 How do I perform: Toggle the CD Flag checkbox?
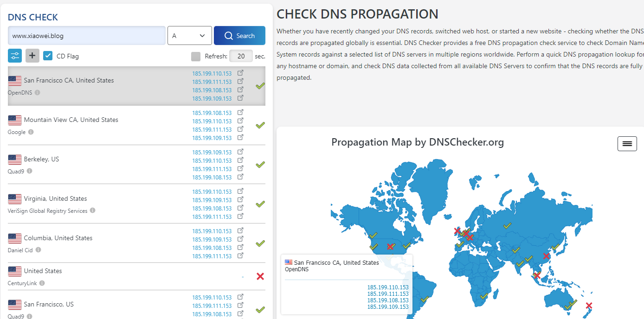(48, 56)
